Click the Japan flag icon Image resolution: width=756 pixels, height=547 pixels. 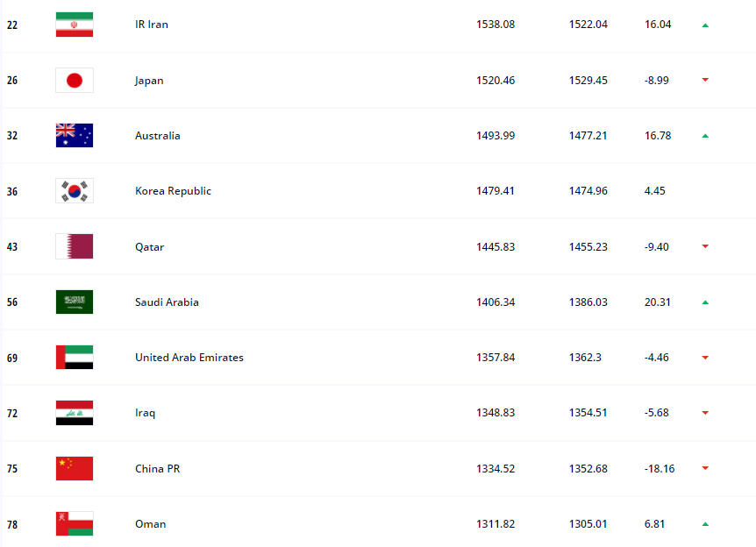click(75, 80)
